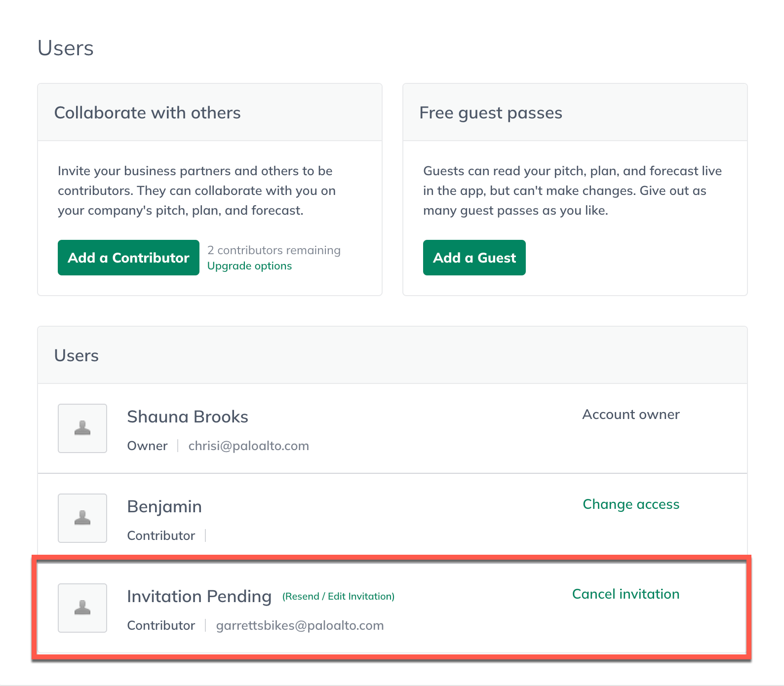Click the Collaborate with others panel header
The width and height of the screenshot is (784, 686).
pos(147,113)
